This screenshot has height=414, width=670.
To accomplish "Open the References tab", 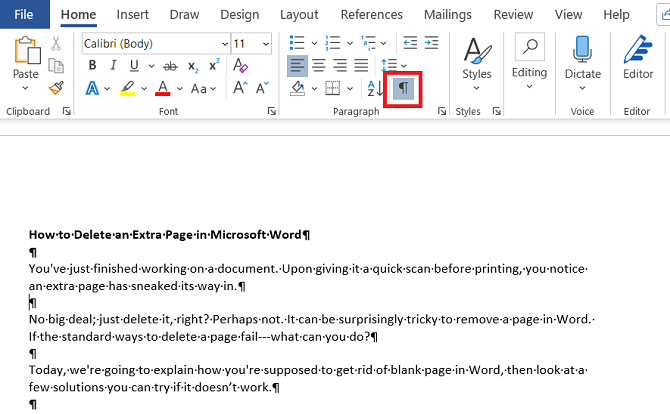I will click(371, 15).
